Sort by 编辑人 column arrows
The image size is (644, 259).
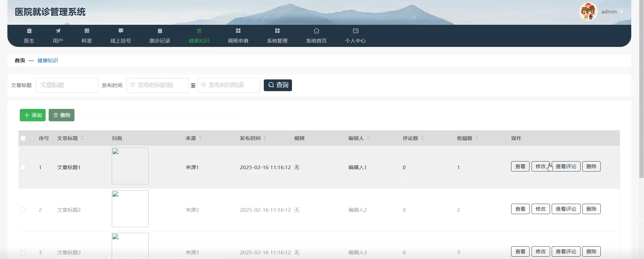(x=368, y=138)
